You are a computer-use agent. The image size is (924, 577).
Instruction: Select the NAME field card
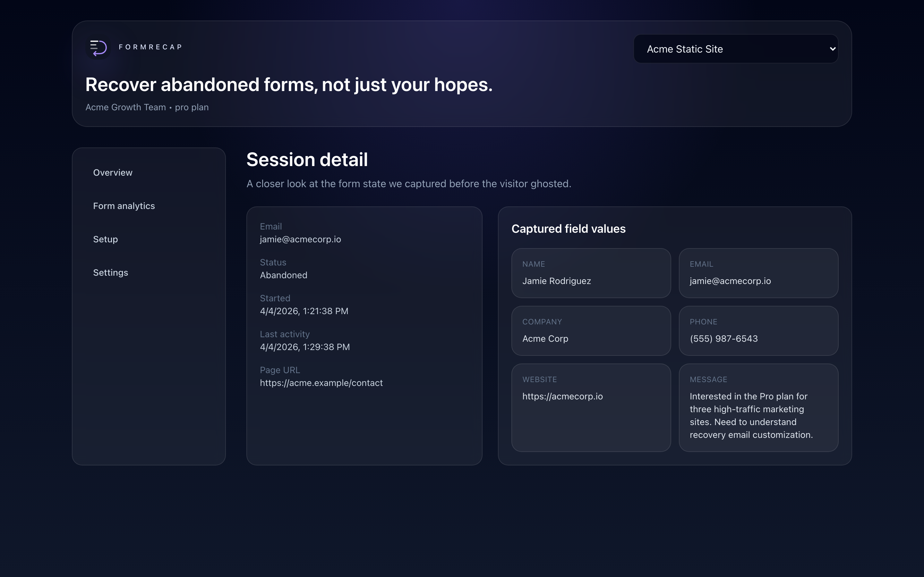(x=591, y=273)
